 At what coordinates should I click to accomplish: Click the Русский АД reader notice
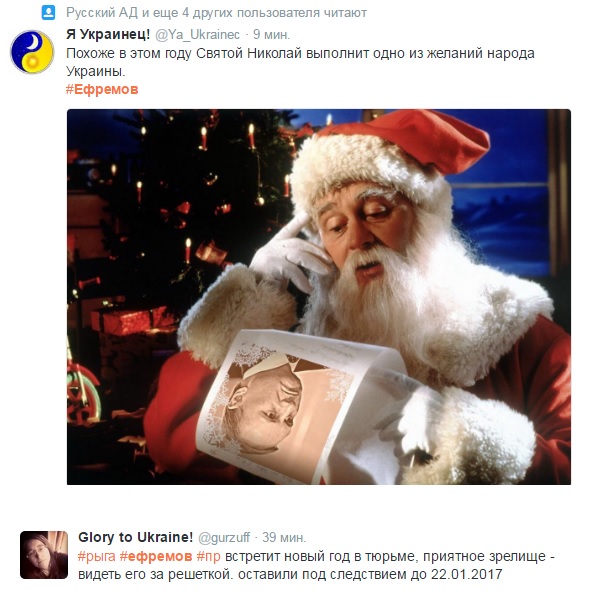pyautogui.click(x=216, y=13)
